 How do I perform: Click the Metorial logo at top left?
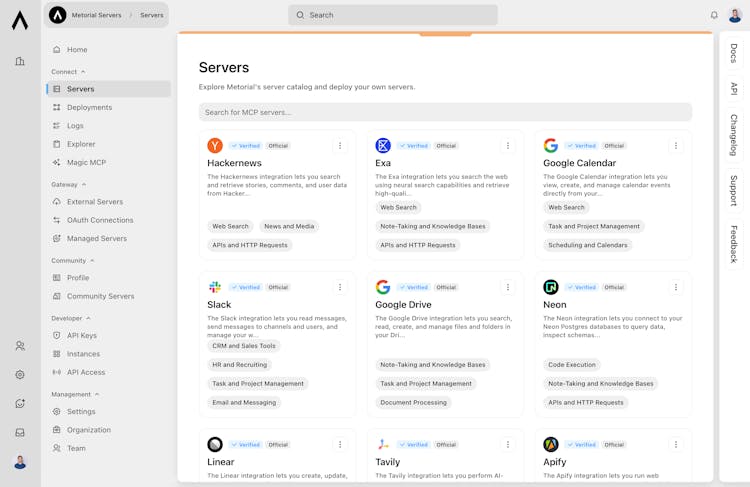coord(20,19)
